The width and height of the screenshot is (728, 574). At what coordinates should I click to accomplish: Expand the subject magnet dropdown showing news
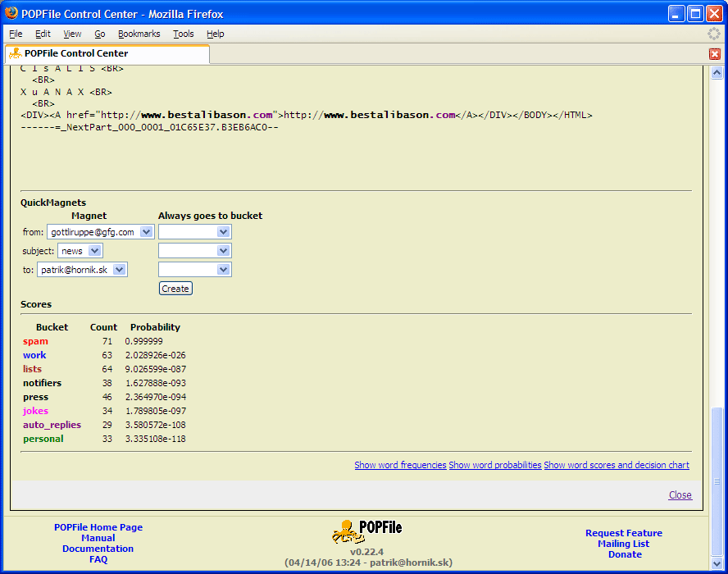click(x=80, y=251)
